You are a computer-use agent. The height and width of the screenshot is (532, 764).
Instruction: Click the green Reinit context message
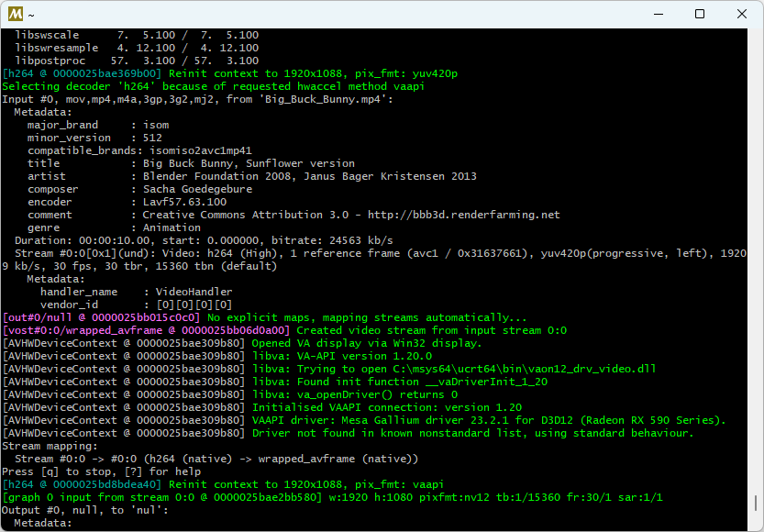(x=229, y=72)
